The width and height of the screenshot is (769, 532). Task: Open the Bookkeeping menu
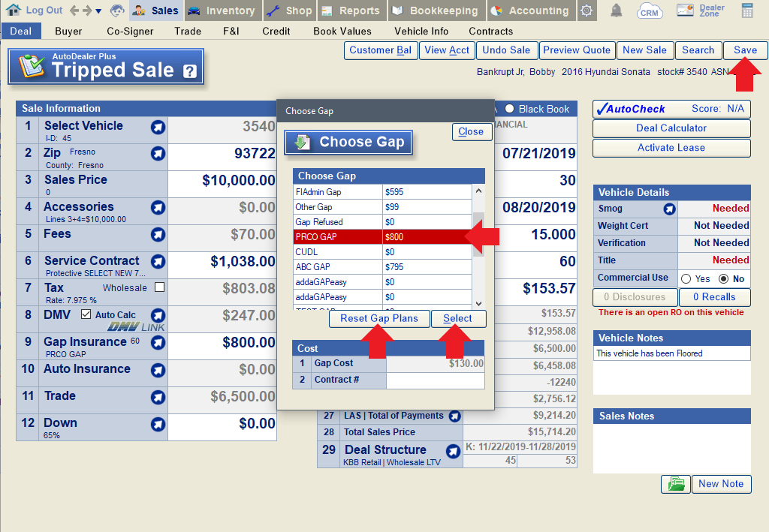[x=437, y=11]
